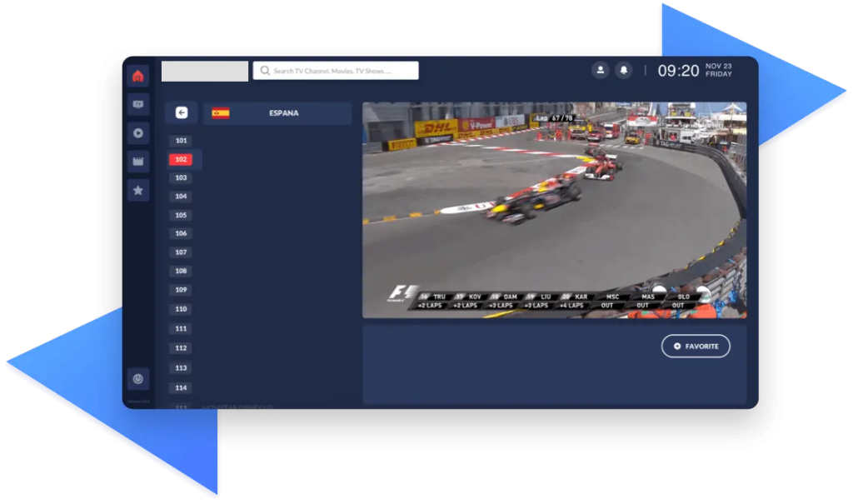
Task: Add channel with the Favorite button
Action: click(x=696, y=346)
